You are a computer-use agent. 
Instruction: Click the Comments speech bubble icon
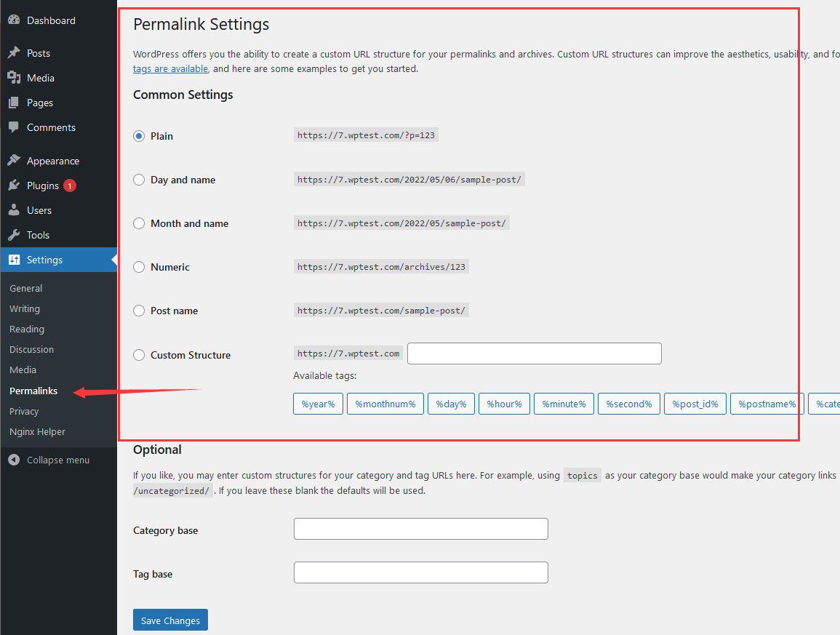14,127
